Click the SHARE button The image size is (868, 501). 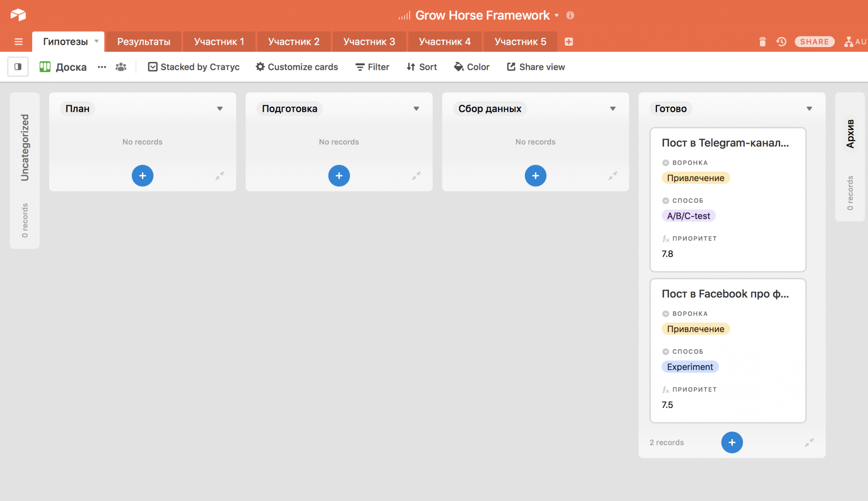[814, 42]
